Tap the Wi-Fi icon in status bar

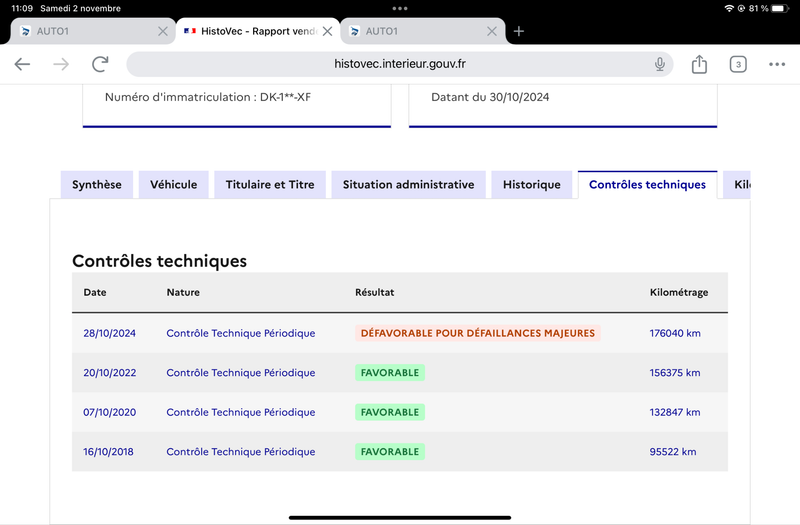(729, 8)
